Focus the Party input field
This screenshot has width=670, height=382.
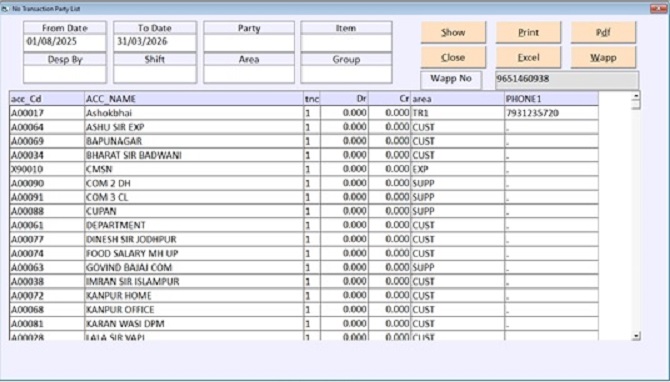pyautogui.click(x=249, y=43)
